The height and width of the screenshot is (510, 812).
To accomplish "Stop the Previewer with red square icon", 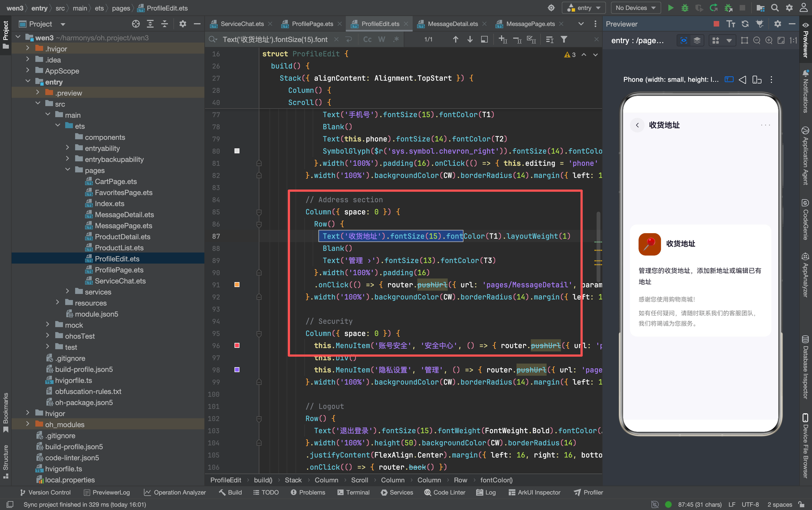I will (716, 23).
